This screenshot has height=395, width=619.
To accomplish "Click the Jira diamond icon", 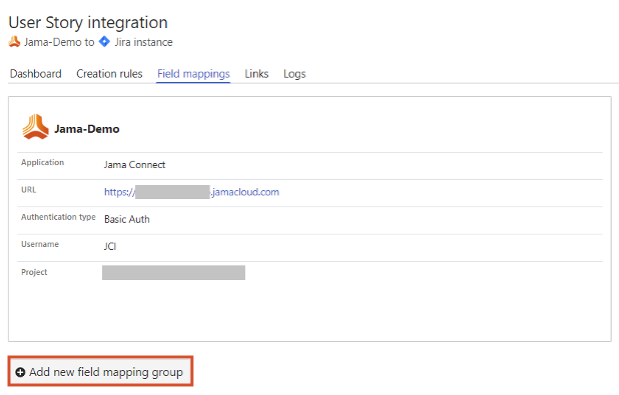I will click(x=104, y=41).
